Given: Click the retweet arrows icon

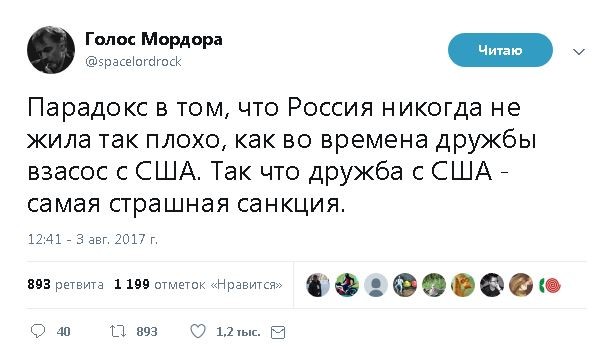Looking at the screenshot, I should (118, 332).
